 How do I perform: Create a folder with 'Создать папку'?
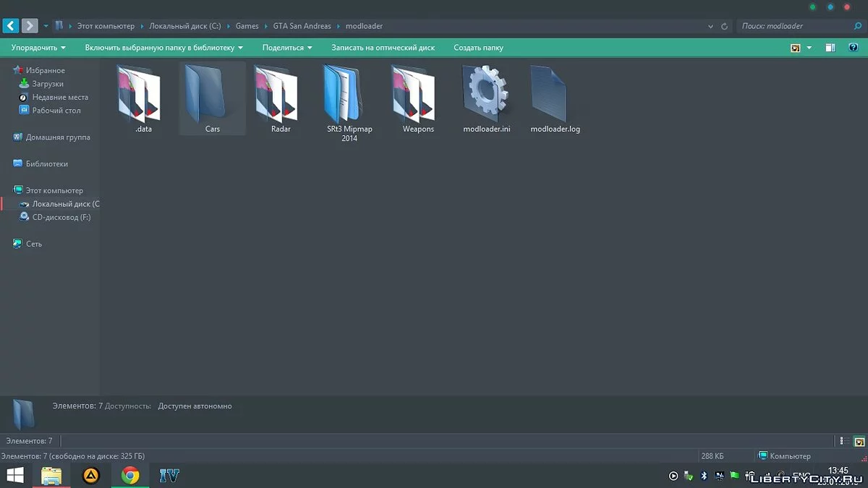[479, 48]
